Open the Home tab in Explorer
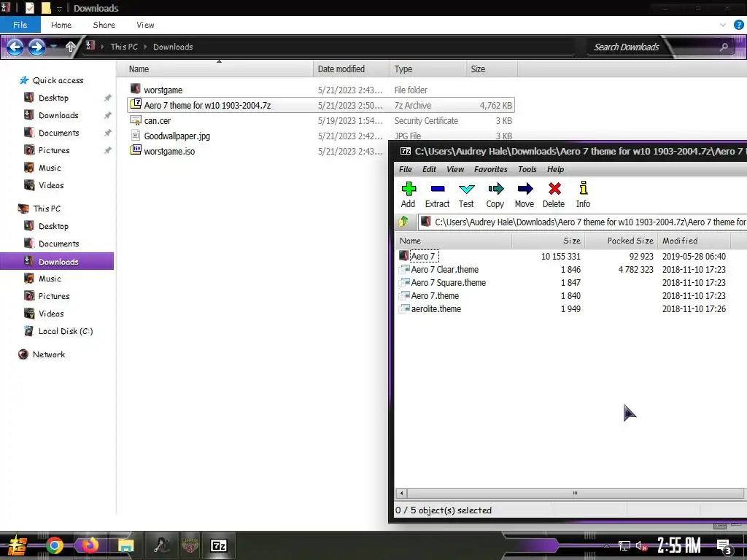Viewport: 747px width, 560px height. click(61, 25)
